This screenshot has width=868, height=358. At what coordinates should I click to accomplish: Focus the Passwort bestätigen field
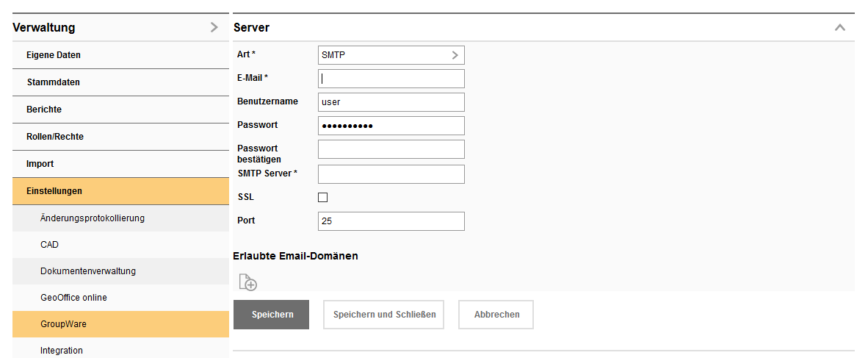pos(391,150)
